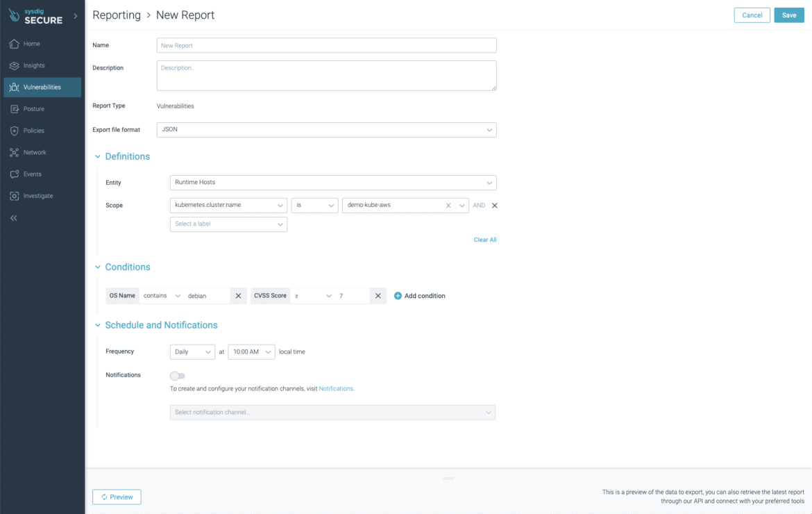
Task: Open the scope operator 'is' dropdown
Action: (x=314, y=206)
